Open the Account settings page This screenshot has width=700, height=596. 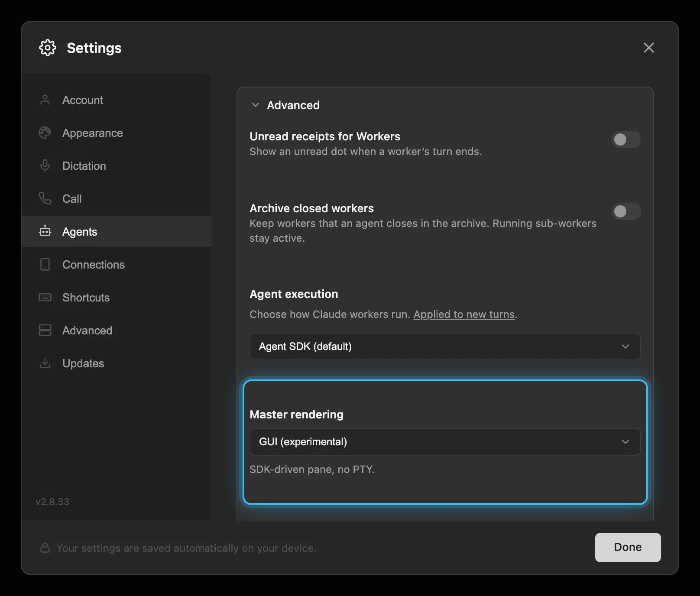click(x=117, y=100)
